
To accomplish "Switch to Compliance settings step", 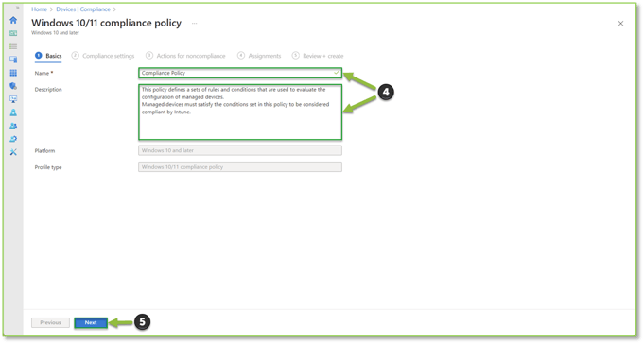I will point(103,56).
